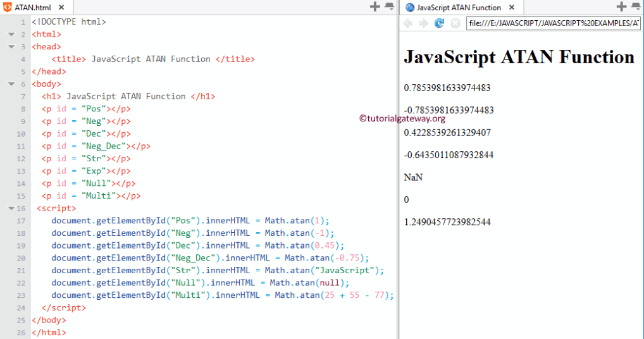Open the preview pane options icon
Screen dimensions: 644x339
point(635,7)
